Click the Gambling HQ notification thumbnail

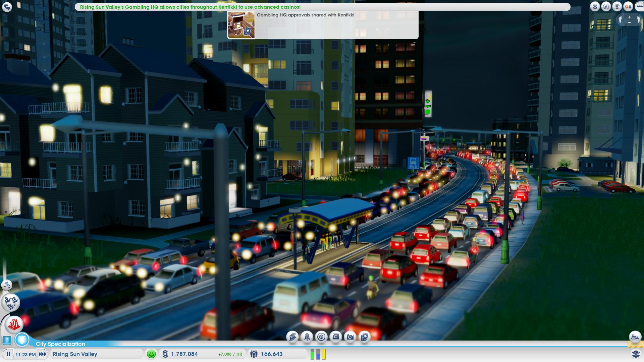(241, 25)
